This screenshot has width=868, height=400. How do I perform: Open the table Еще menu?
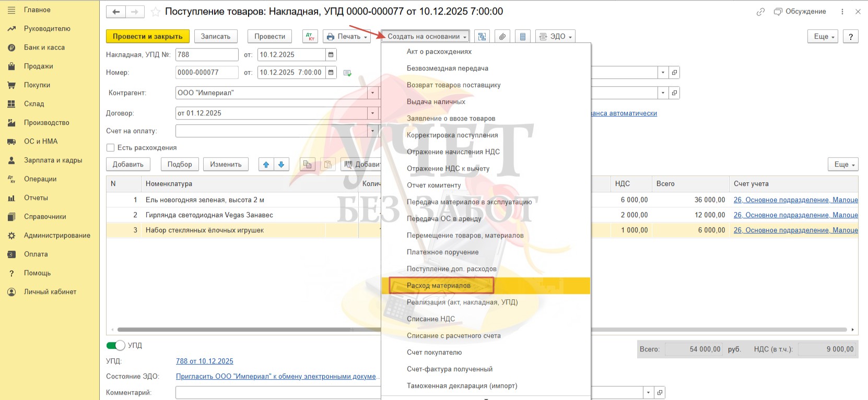tap(843, 164)
